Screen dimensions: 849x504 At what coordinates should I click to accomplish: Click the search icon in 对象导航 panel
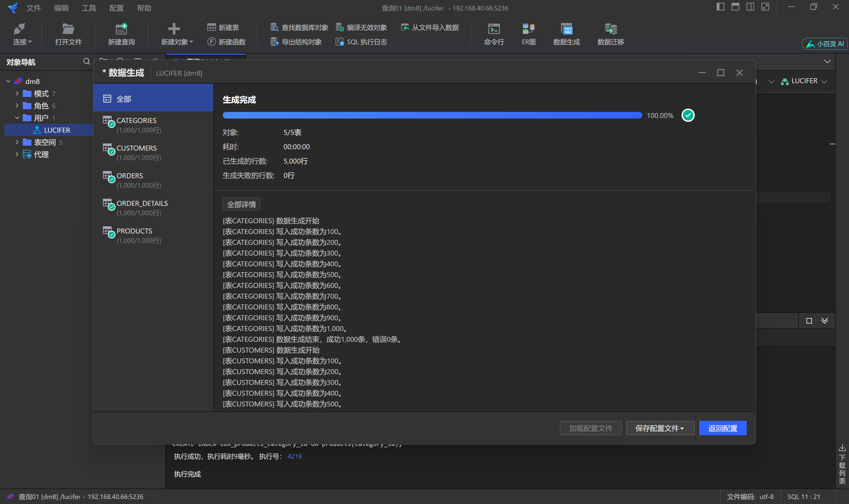[x=87, y=61]
